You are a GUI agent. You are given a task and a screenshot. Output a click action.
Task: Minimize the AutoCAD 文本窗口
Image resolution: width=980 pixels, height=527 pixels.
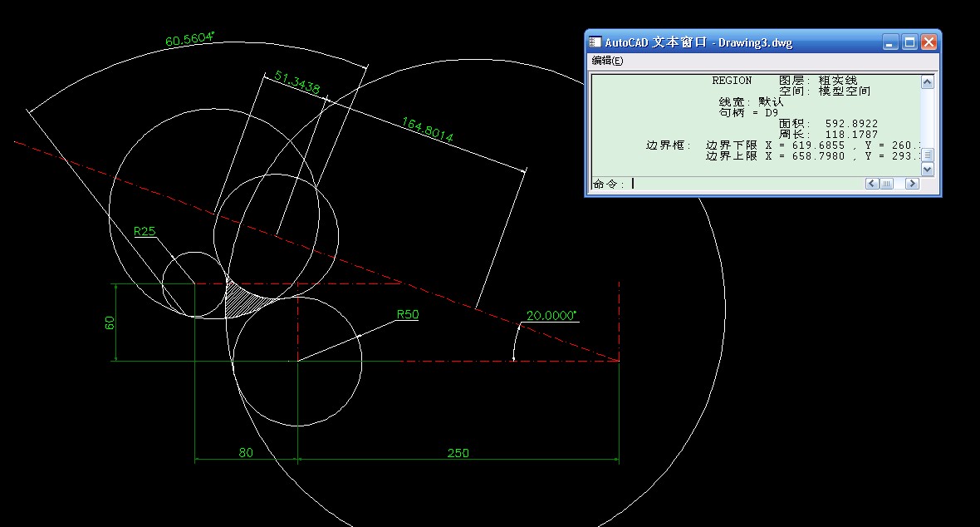[x=890, y=42]
